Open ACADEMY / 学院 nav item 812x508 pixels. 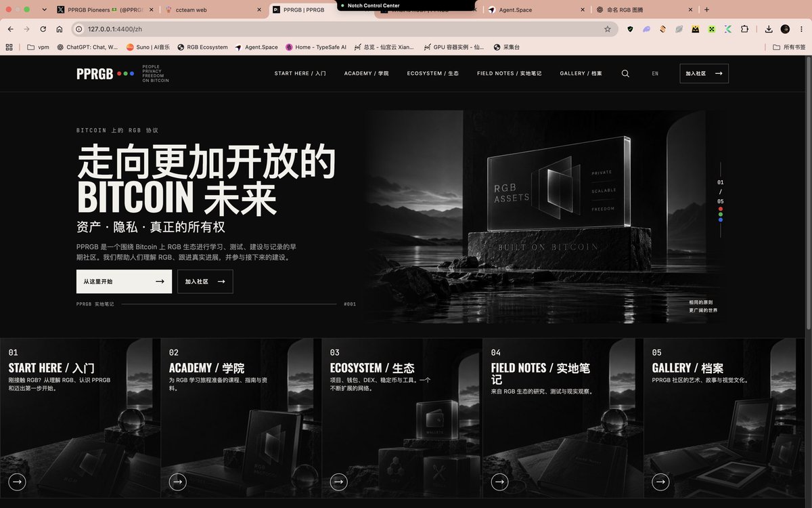pyautogui.click(x=366, y=73)
